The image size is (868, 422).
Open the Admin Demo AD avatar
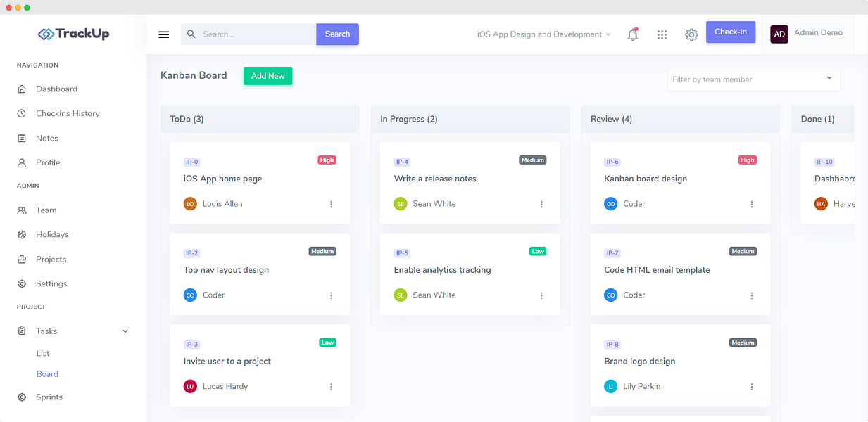[779, 34]
